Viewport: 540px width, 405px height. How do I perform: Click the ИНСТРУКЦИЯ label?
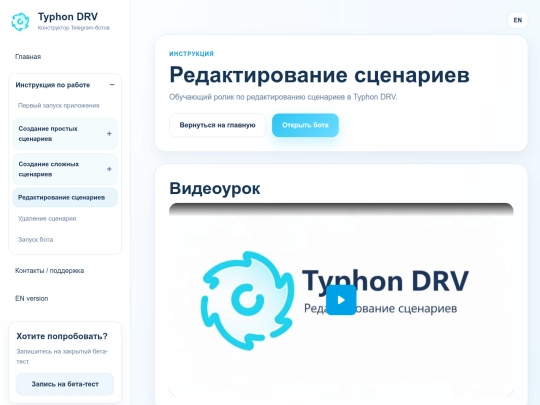[191, 54]
